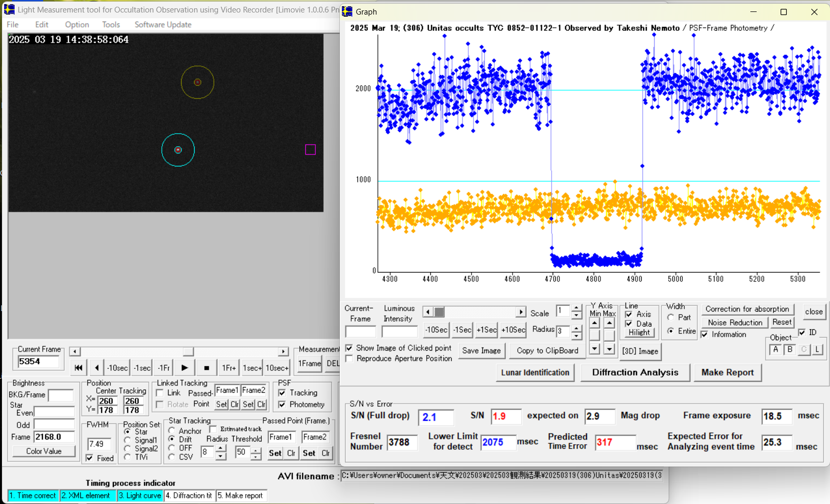Enable Reproduce Aperture Position checkbox
The height and width of the screenshot is (504, 830).
(349, 359)
